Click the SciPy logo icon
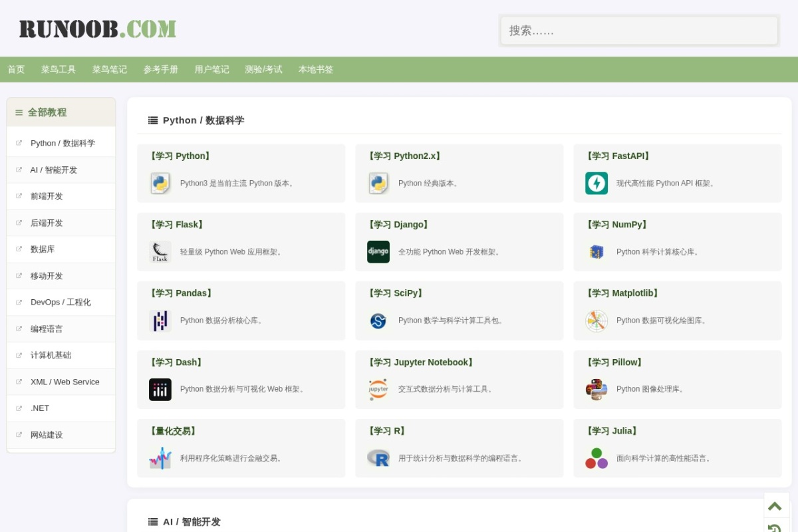 tap(378, 321)
